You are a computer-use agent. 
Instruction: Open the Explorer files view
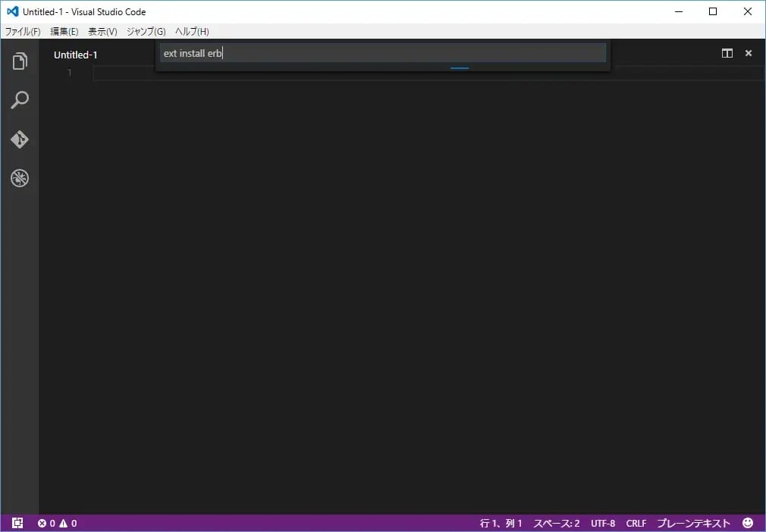tap(20, 61)
